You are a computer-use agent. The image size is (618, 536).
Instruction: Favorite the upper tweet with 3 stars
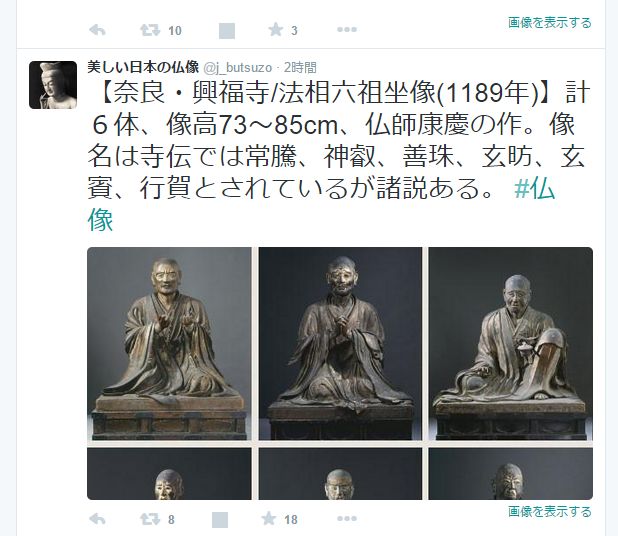[x=275, y=30]
